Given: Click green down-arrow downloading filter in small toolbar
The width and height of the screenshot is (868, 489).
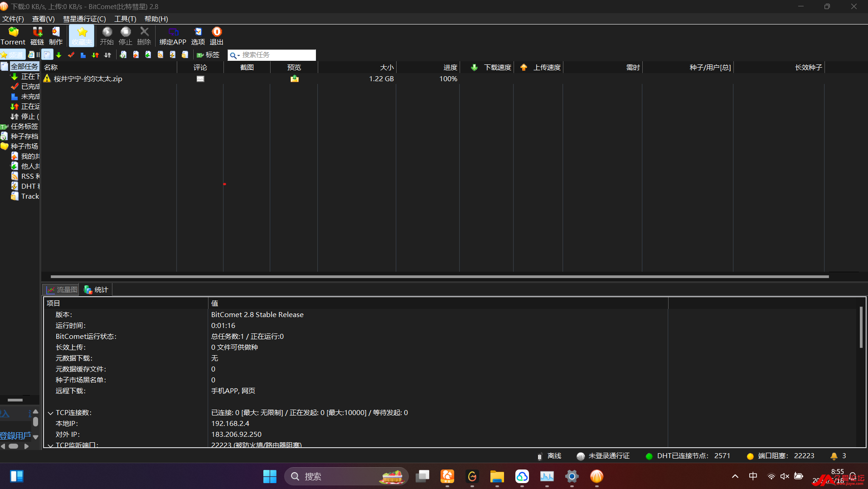Looking at the screenshot, I should [x=58, y=55].
